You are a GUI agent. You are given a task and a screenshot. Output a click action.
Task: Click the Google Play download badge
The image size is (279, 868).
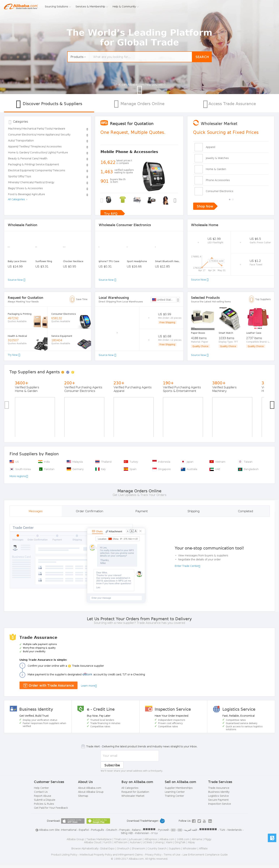(x=98, y=821)
